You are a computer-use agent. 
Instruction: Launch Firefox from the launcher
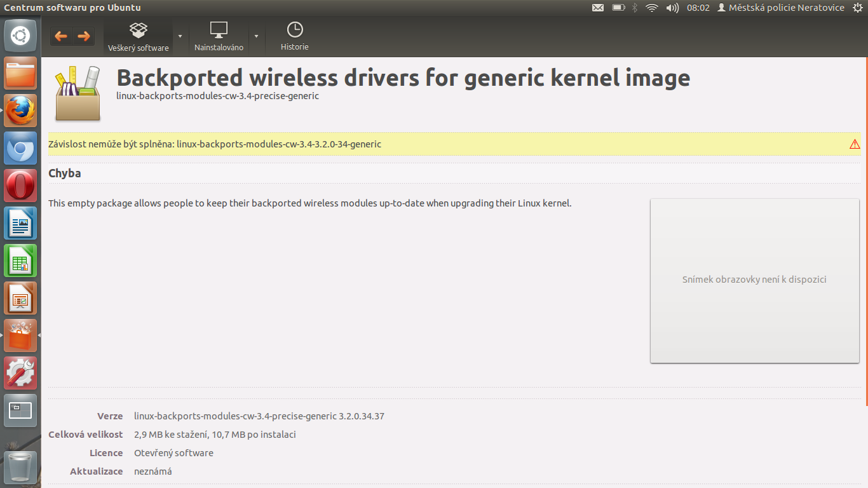pyautogui.click(x=20, y=111)
